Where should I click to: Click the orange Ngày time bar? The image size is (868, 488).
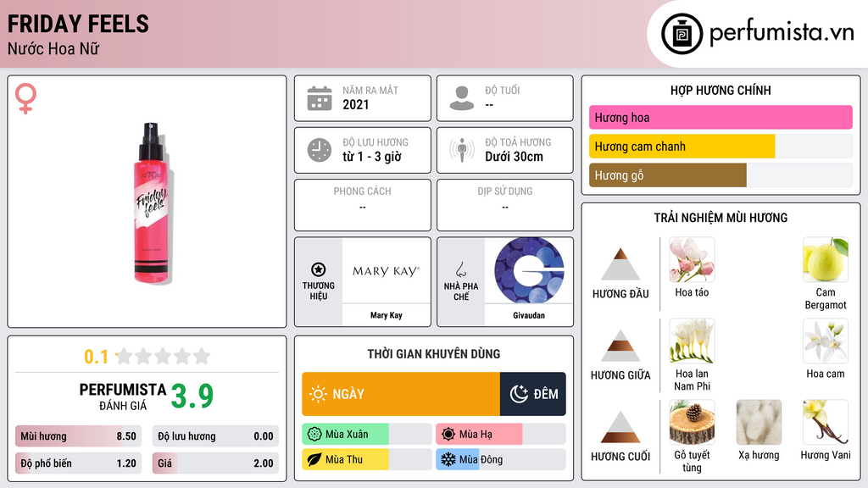pyautogui.click(x=401, y=394)
